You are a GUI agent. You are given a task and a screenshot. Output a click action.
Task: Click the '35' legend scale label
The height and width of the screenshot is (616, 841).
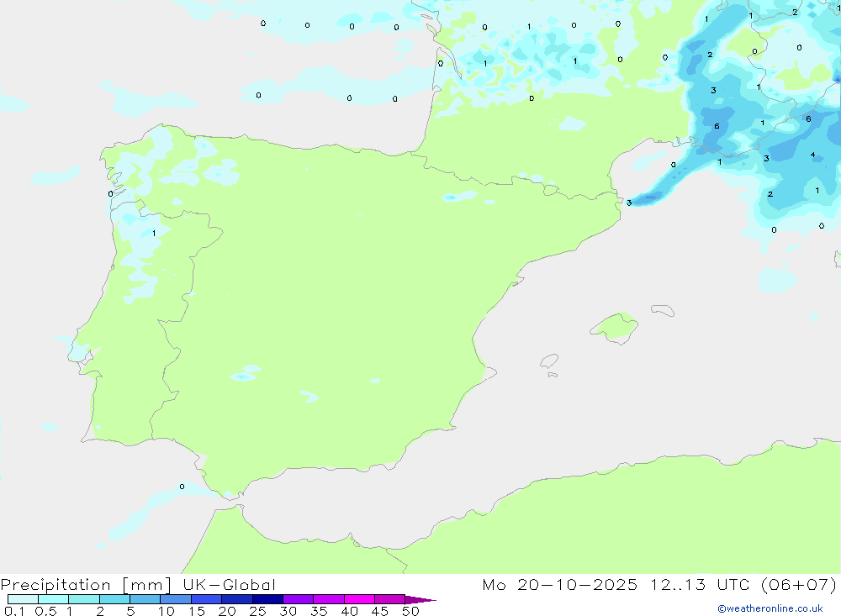(x=319, y=611)
